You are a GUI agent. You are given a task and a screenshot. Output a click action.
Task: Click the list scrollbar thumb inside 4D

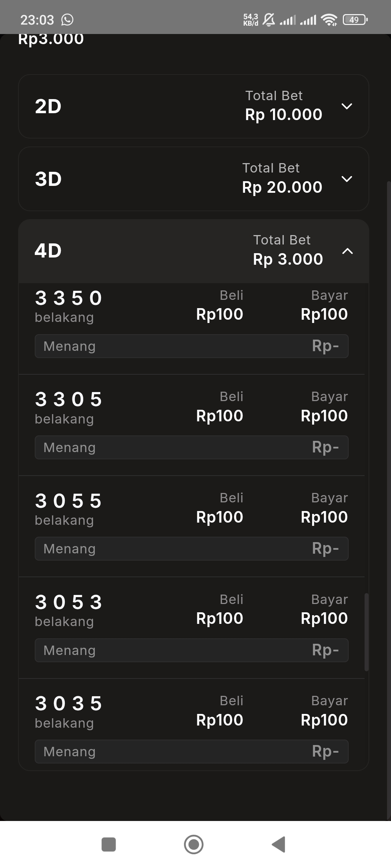pyautogui.click(x=366, y=632)
